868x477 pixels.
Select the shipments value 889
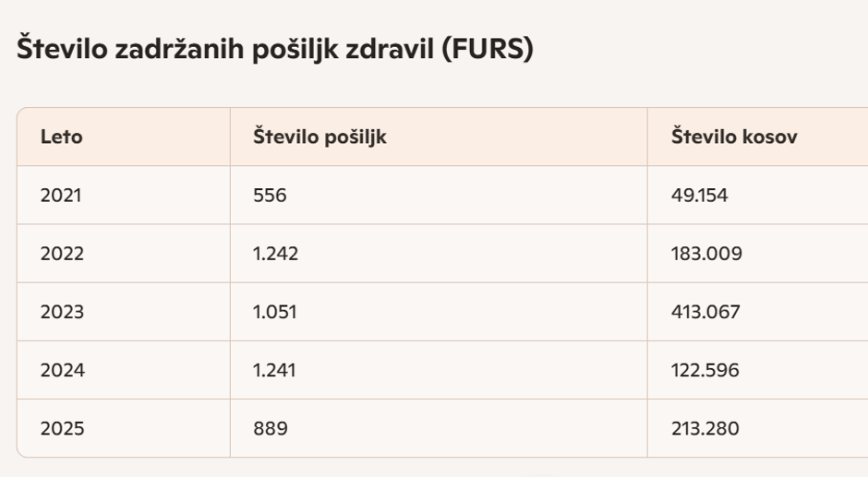[271, 428]
